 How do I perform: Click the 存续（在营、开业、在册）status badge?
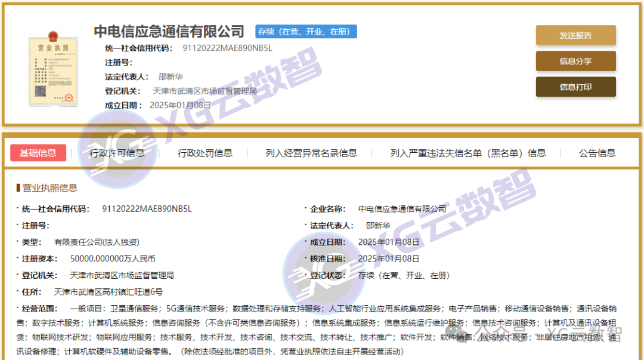click(x=306, y=32)
